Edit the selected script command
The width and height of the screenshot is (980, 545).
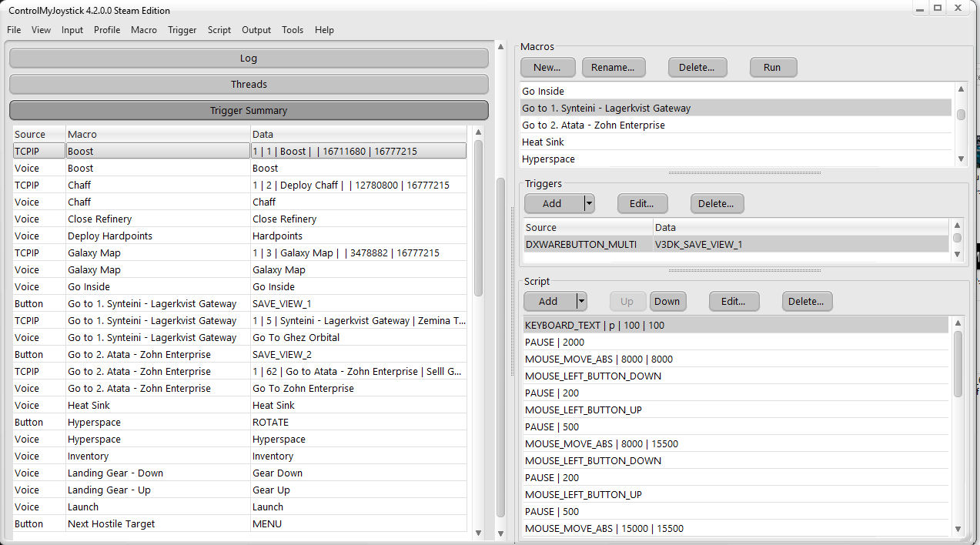click(x=733, y=302)
